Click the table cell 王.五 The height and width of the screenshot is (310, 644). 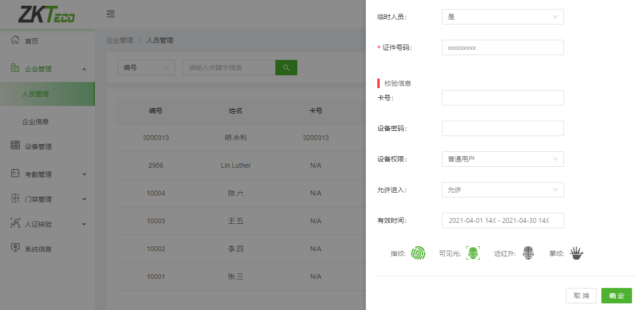point(236,221)
